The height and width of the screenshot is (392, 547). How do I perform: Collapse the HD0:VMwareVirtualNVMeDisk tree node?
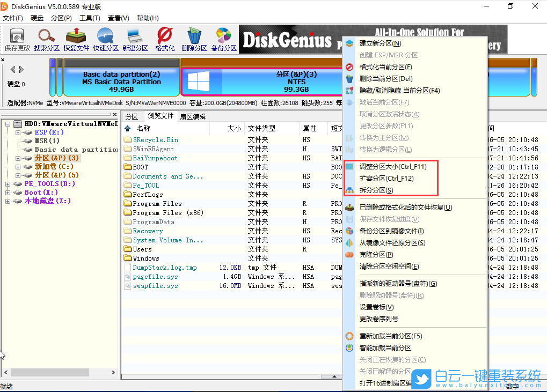[x=7, y=123]
